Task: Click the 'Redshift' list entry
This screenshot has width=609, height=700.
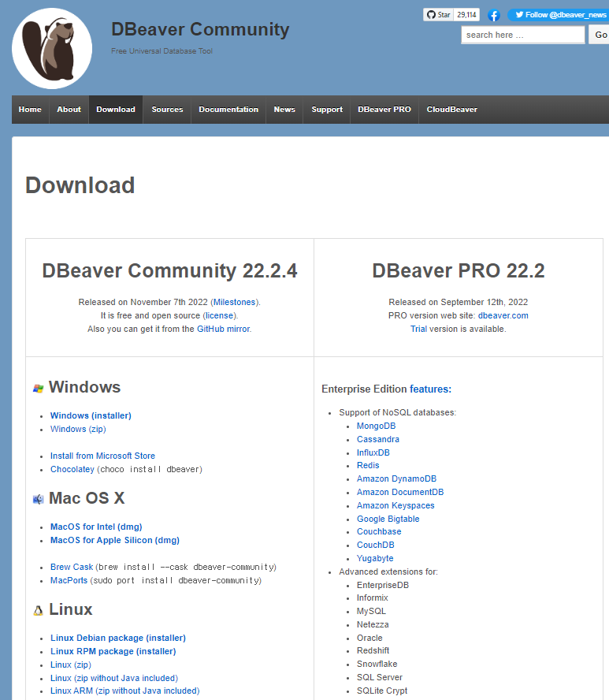Action: [373, 650]
